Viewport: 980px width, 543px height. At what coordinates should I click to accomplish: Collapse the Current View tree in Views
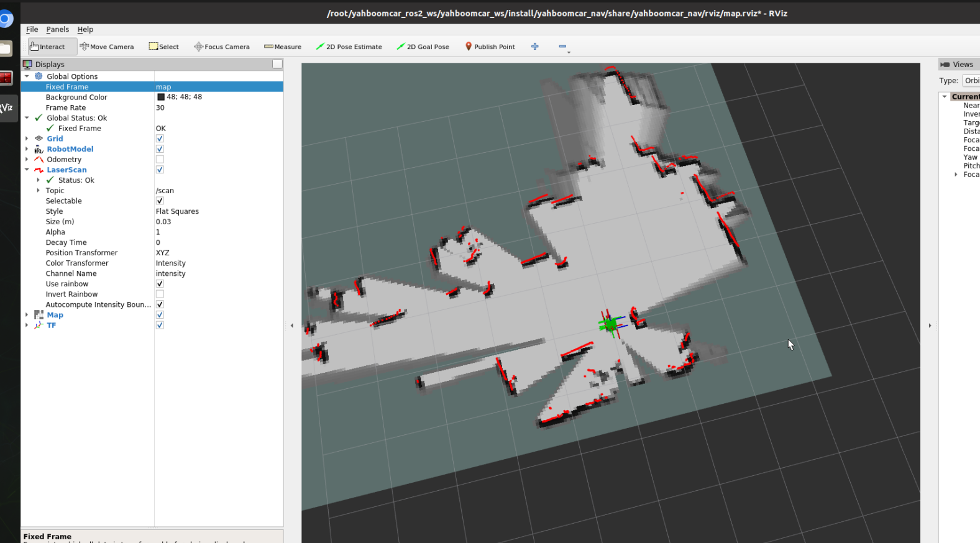pyautogui.click(x=945, y=97)
